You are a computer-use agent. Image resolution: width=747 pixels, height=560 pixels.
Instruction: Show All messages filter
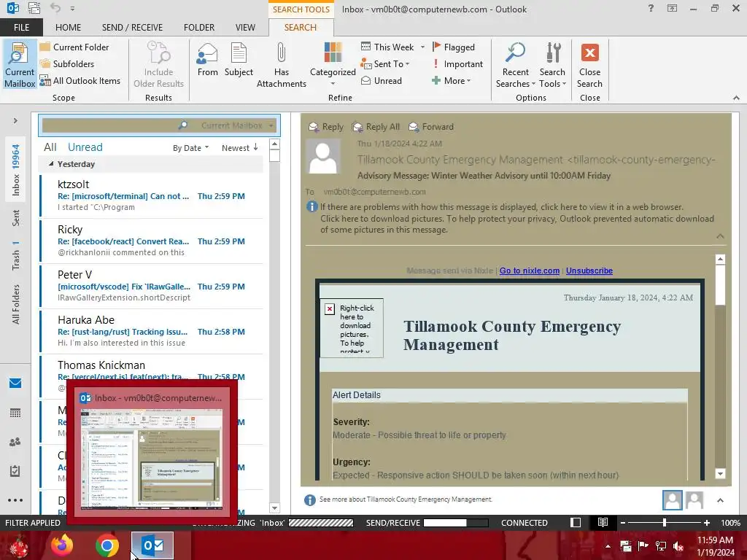click(50, 147)
